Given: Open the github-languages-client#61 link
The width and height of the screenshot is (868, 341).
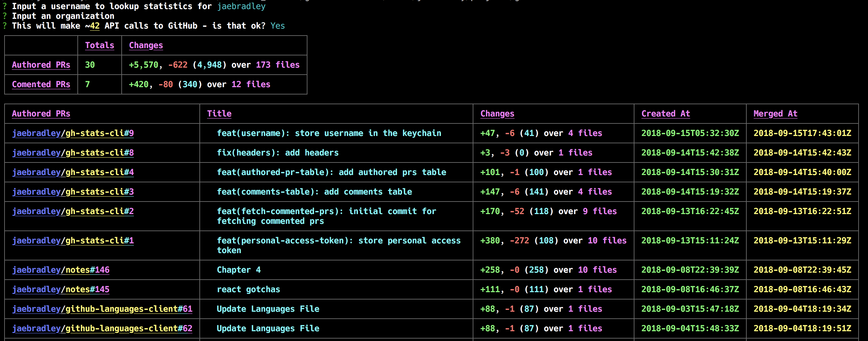Looking at the screenshot, I should pyautogui.click(x=102, y=309).
